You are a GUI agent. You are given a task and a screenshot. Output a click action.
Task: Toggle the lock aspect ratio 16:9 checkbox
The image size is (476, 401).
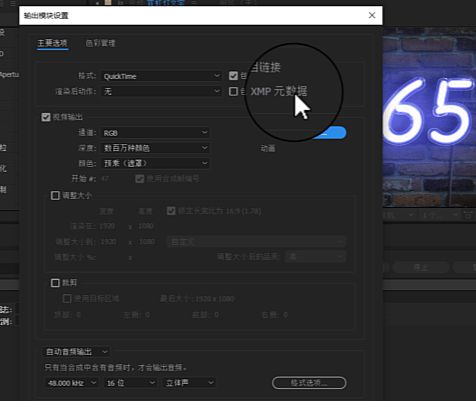tap(171, 211)
